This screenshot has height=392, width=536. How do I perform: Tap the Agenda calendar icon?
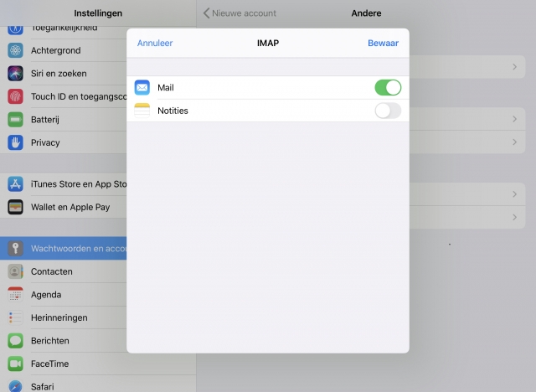(15, 295)
